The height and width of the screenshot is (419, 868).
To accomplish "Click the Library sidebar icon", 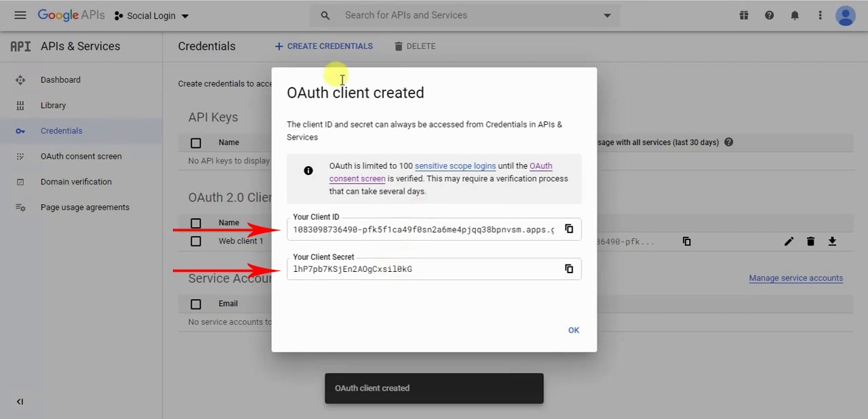I will 20,105.
